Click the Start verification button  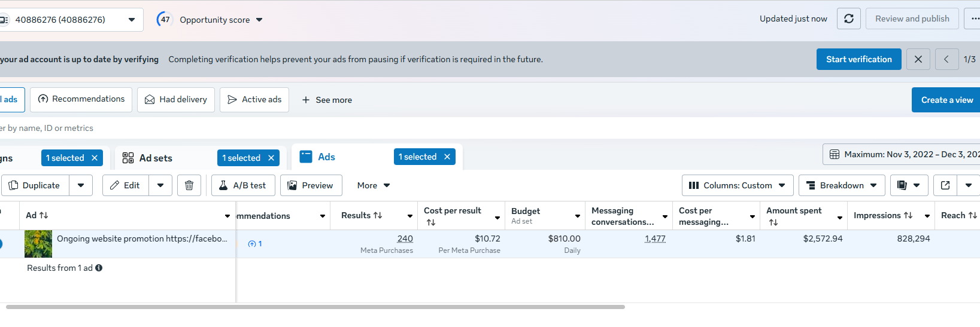pyautogui.click(x=858, y=59)
